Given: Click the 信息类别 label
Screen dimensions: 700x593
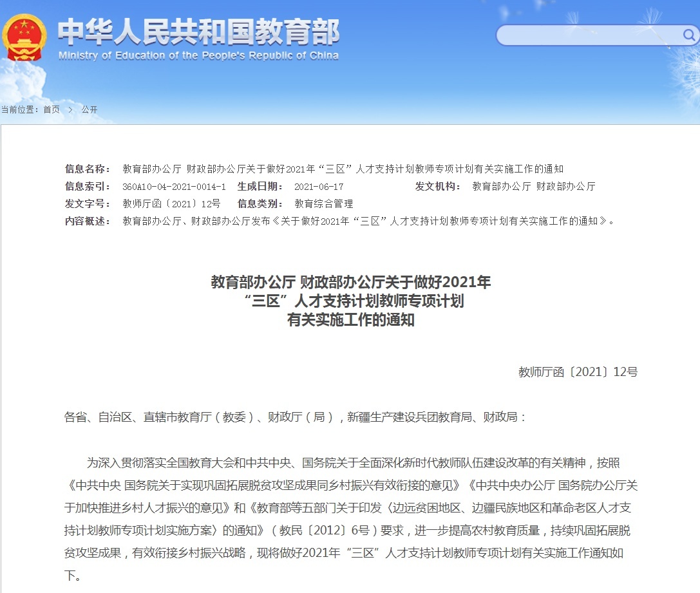Looking at the screenshot, I should click(260, 204).
